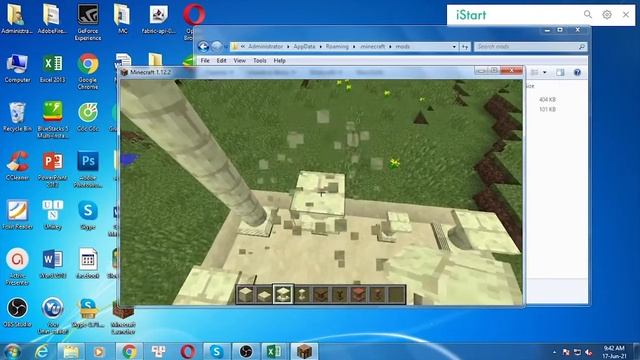The image size is (640, 360).
Task: Open the Help menu in Explorer
Action: pyautogui.click(x=280, y=60)
